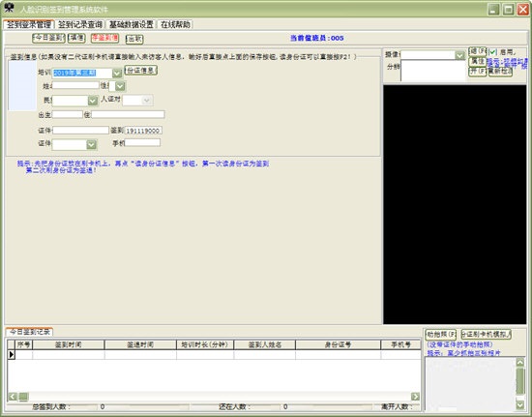The height and width of the screenshot is (417, 532).
Task: Expand the 摄像 camera selection dropdown
Action: [459, 55]
